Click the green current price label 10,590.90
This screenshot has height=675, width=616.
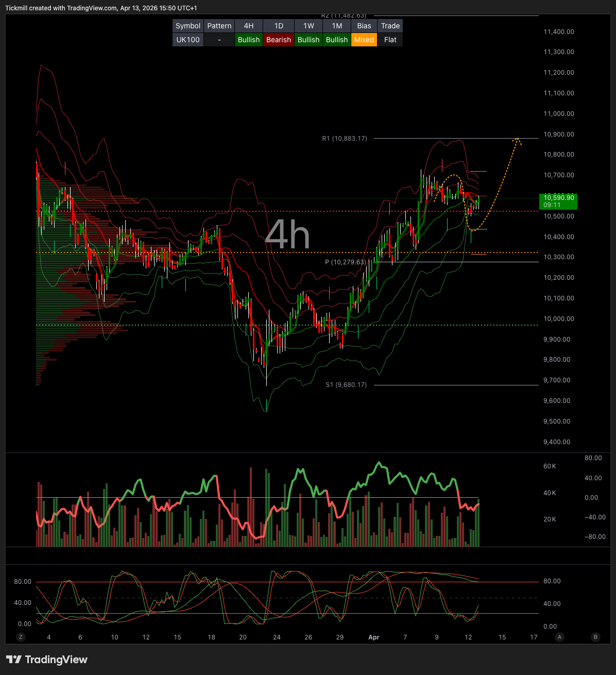click(559, 201)
